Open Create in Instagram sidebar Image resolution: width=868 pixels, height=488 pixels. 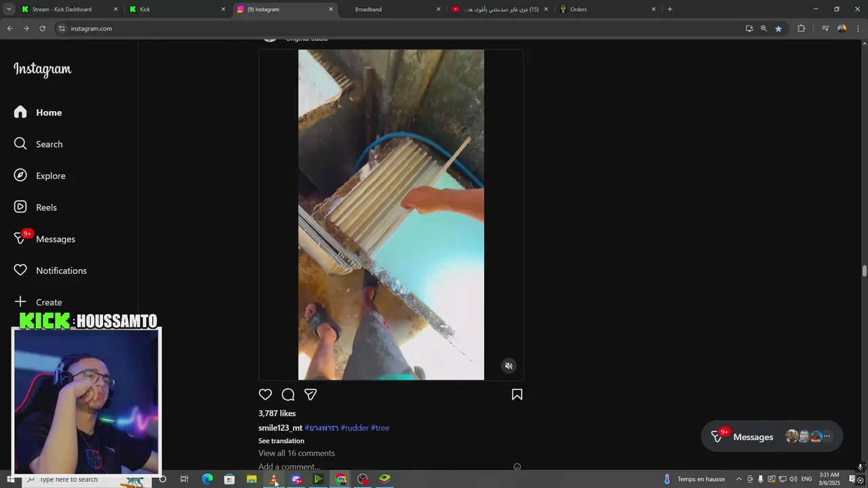point(38,302)
